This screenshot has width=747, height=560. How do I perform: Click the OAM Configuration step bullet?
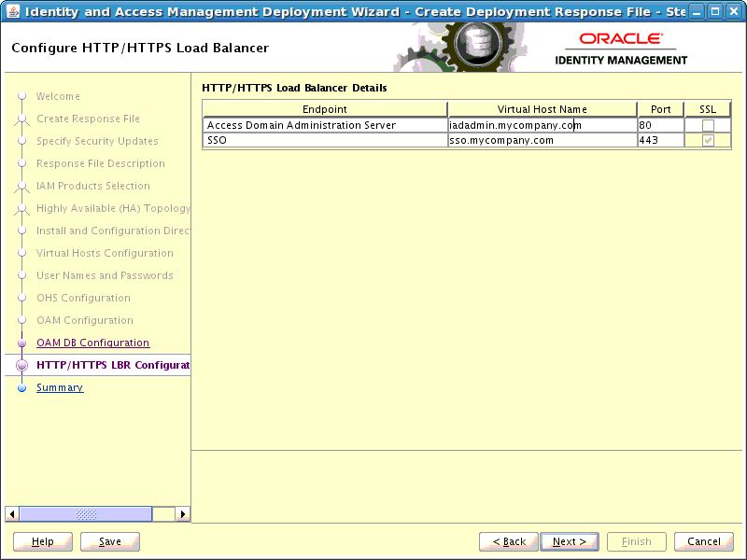pos(21,320)
